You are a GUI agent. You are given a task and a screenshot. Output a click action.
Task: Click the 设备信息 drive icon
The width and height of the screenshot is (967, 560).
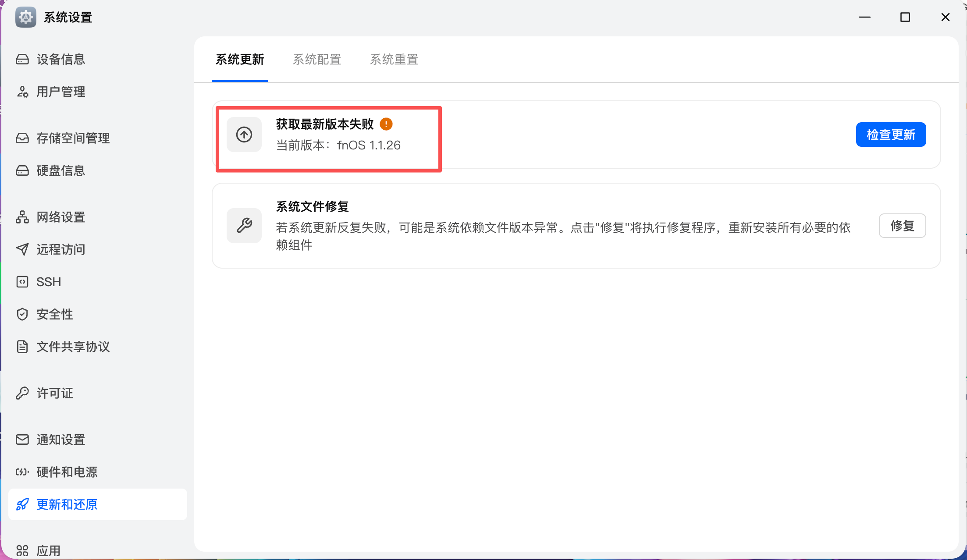(x=22, y=59)
